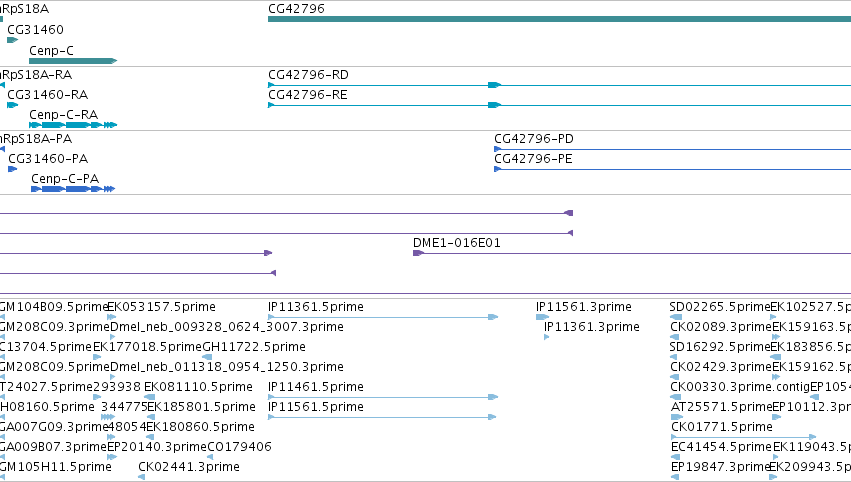Click the CG31460-RA transcript arrow
The height and width of the screenshot is (482, 851).
click(12, 105)
